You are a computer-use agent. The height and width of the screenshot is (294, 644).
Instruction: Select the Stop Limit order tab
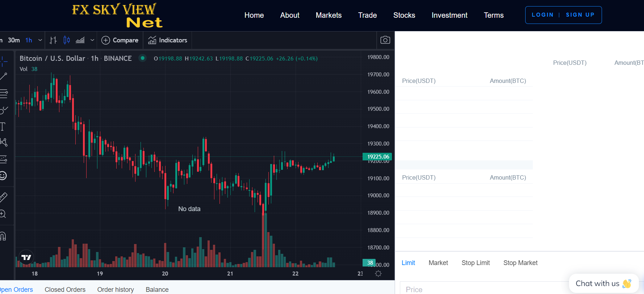476,263
